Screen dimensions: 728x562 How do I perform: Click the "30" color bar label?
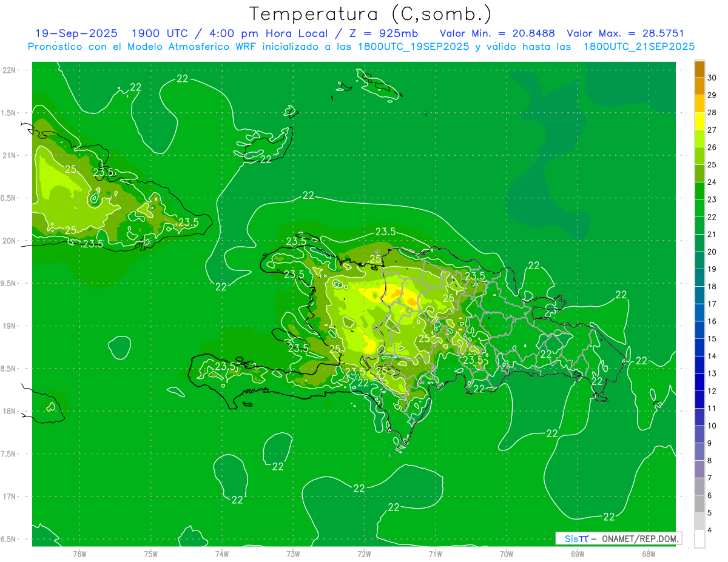tap(712, 78)
